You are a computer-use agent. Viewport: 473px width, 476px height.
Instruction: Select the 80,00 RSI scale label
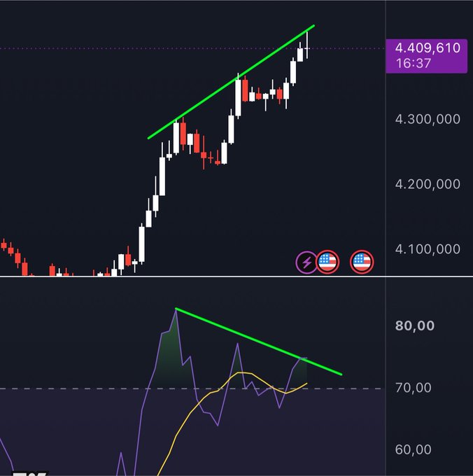414,325
